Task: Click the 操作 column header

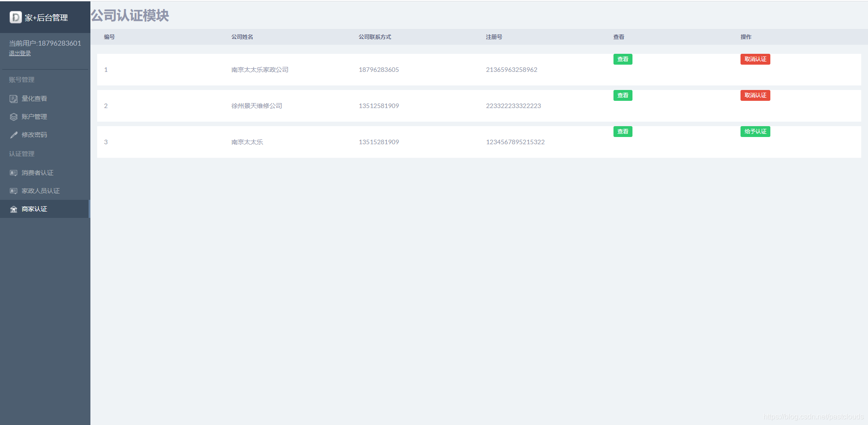Action: (746, 37)
